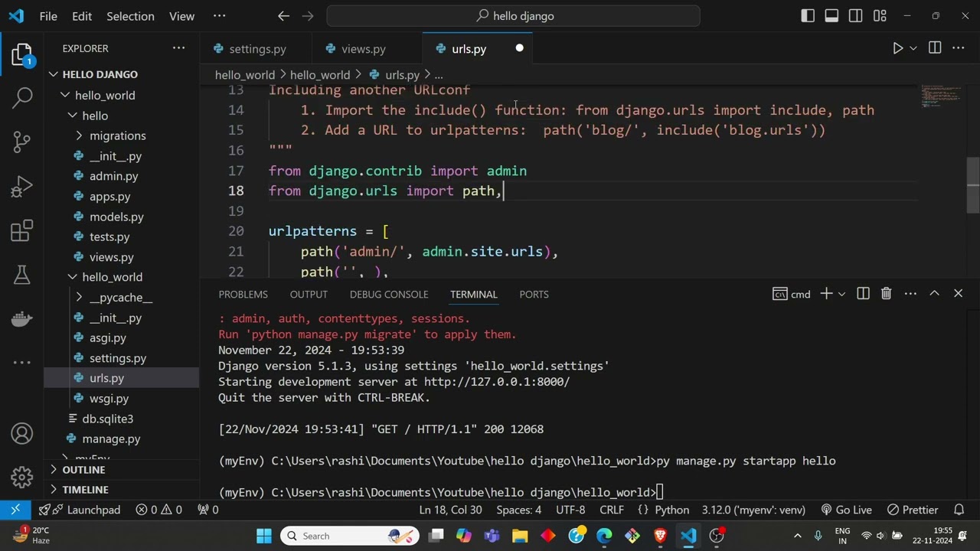Open the Explorer view in activity bar
This screenshot has width=980, height=551.
(x=22, y=54)
